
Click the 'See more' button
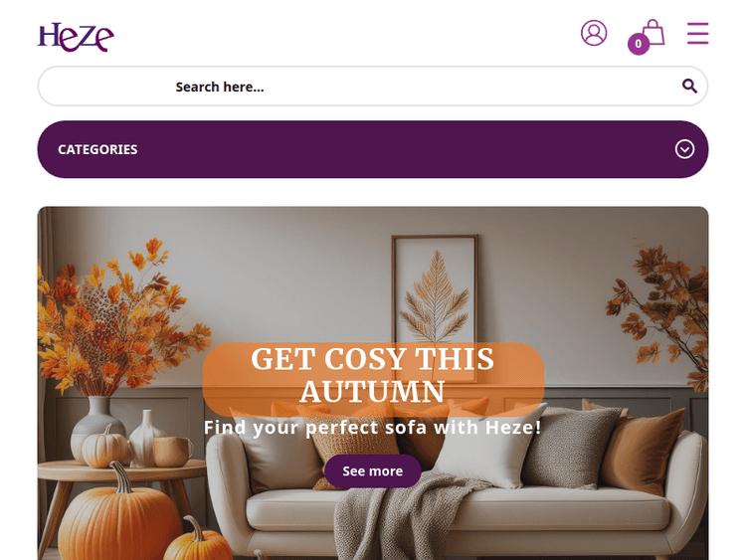click(373, 471)
